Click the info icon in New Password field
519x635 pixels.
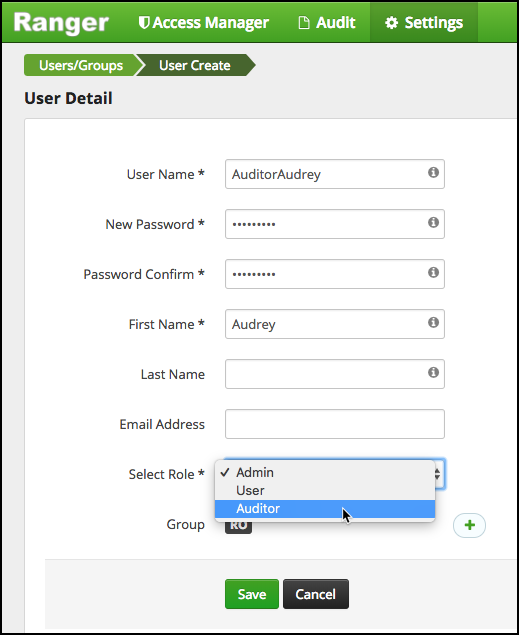433,222
